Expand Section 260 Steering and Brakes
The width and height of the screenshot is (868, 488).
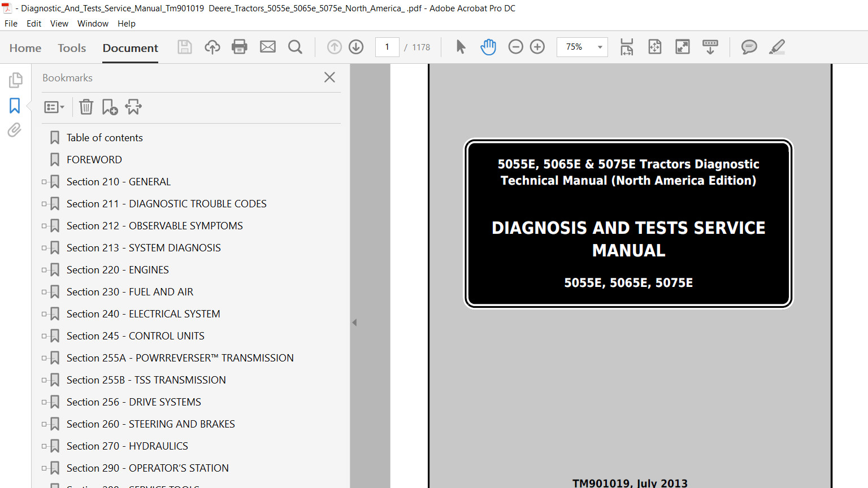tap(44, 424)
